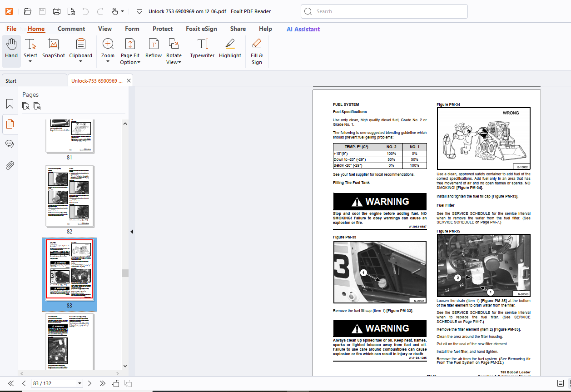The image size is (571, 392).
Task: Click the Clipboard icon
Action: pos(80,44)
